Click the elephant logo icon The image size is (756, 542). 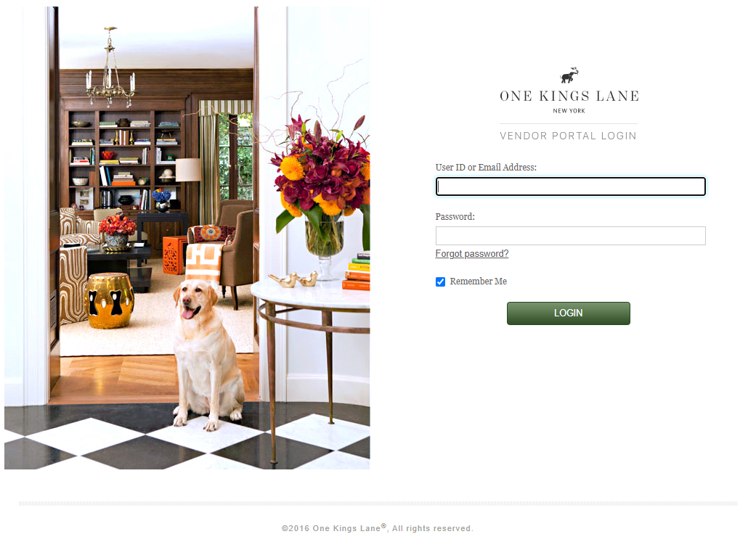(x=569, y=75)
